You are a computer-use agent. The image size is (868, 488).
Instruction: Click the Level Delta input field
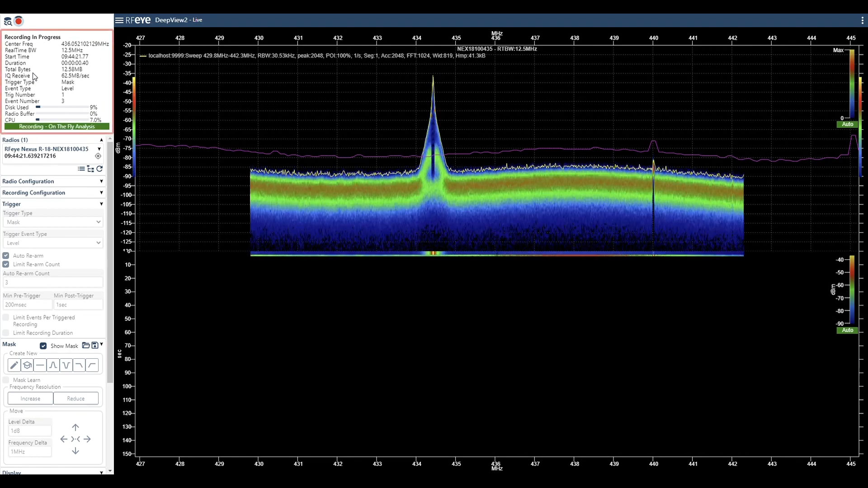[x=30, y=431]
